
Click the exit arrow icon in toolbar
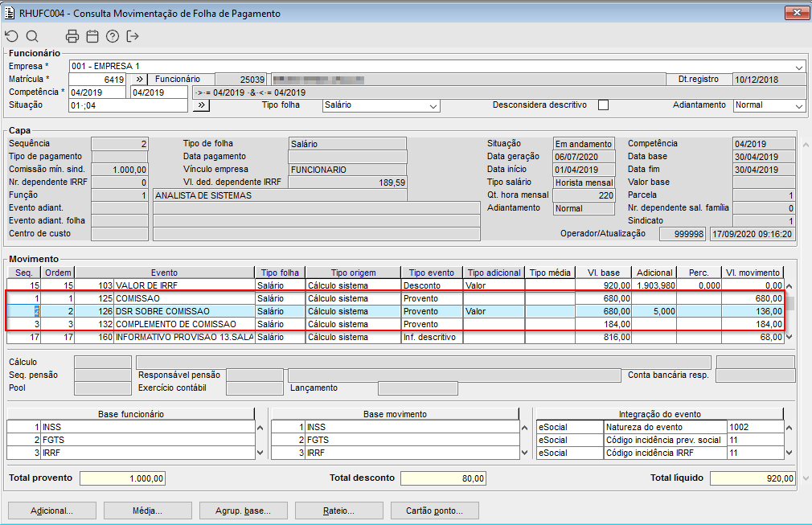coord(133,36)
